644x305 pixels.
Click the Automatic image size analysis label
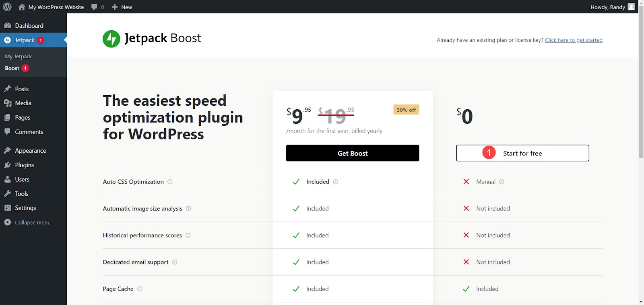[x=142, y=209]
